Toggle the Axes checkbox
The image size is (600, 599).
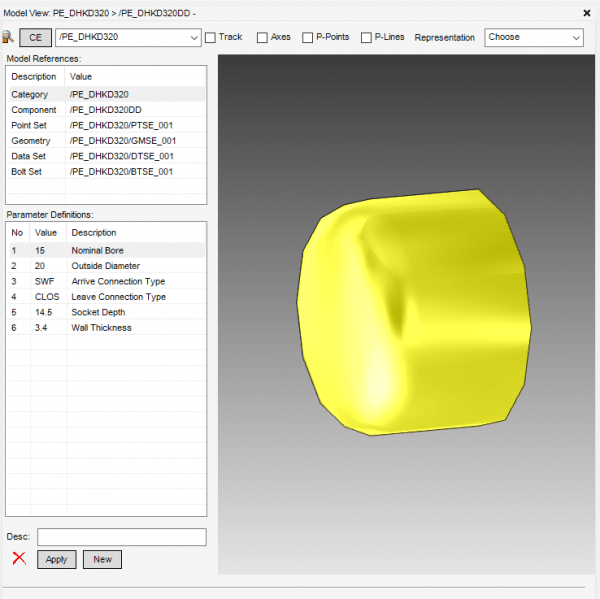(262, 38)
